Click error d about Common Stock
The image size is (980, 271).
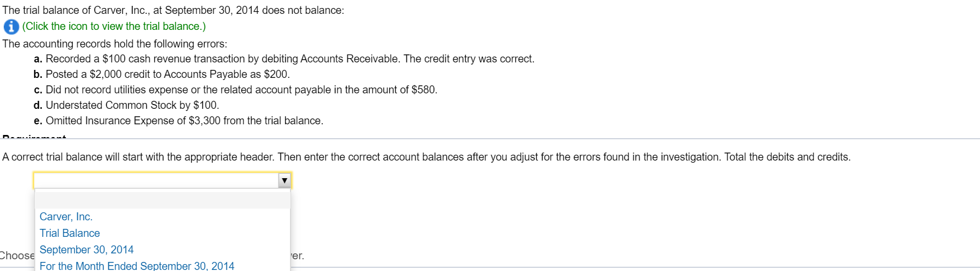(x=126, y=105)
